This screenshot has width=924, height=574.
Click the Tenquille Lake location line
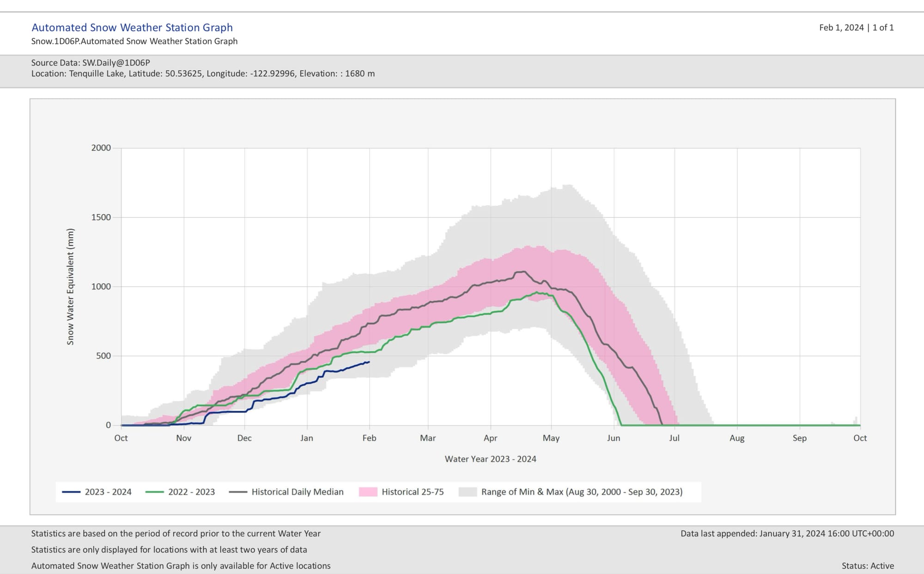[203, 74]
